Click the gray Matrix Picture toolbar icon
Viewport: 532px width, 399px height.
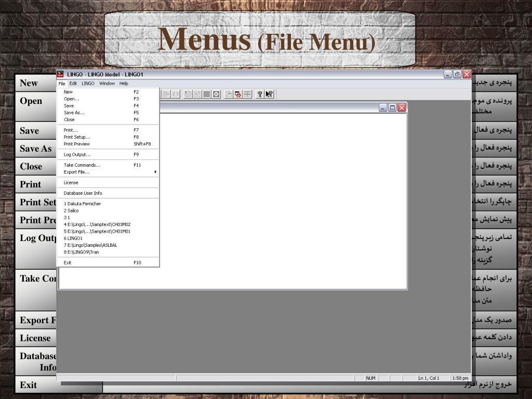(207, 94)
